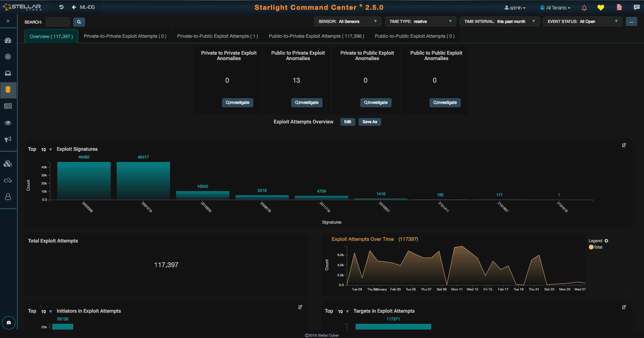Click the 117,397 total exploit attempts value
644x338 pixels.
click(x=166, y=265)
